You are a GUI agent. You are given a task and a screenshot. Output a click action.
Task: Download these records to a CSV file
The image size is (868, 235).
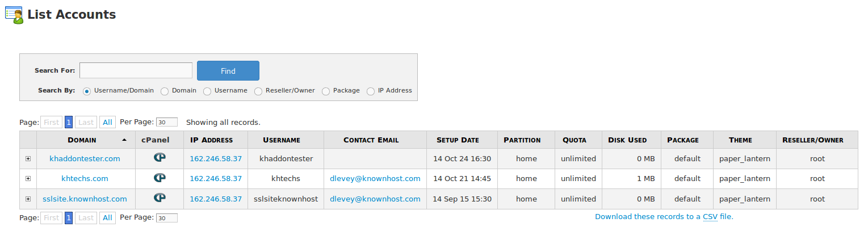664,216
